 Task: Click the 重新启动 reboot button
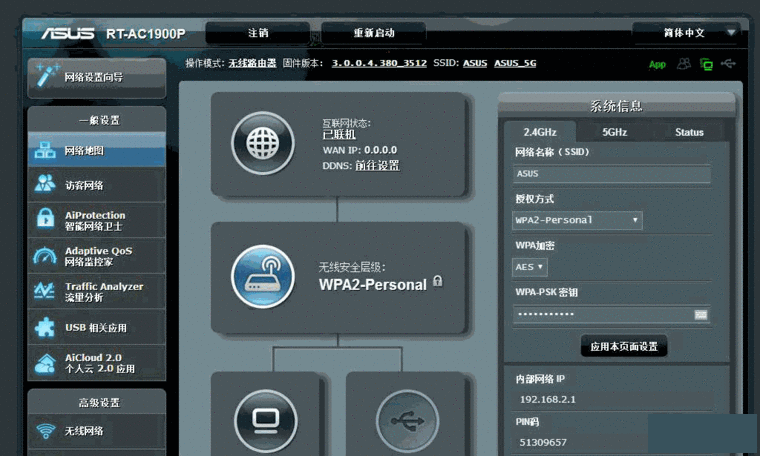click(x=374, y=33)
